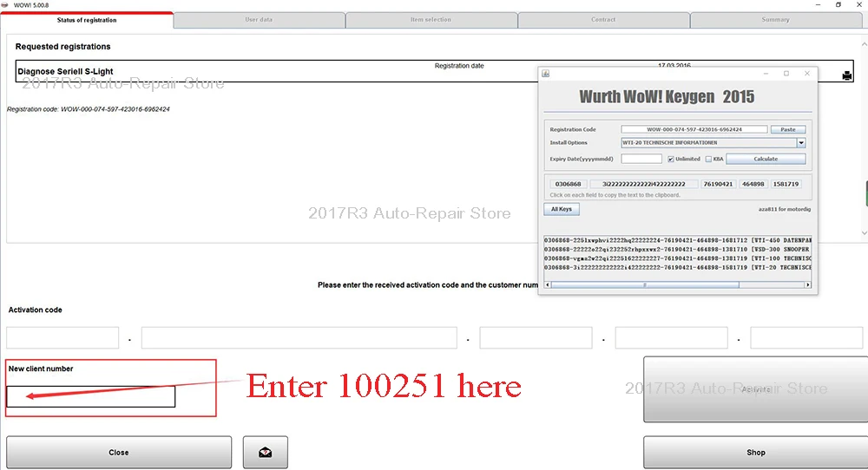Copy key part 0306868 in Keygen
The width and height of the screenshot is (868, 470).
pyautogui.click(x=568, y=184)
